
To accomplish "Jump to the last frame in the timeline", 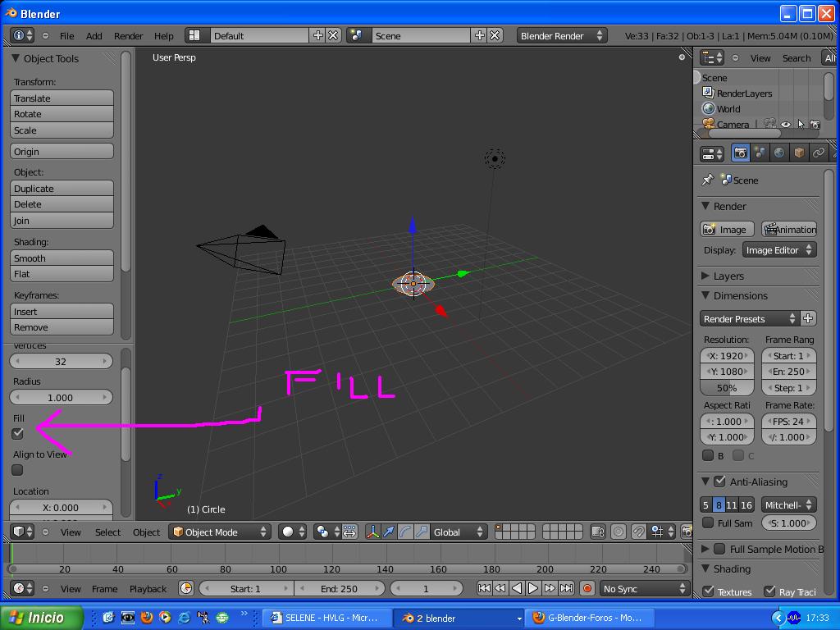I will (x=566, y=588).
